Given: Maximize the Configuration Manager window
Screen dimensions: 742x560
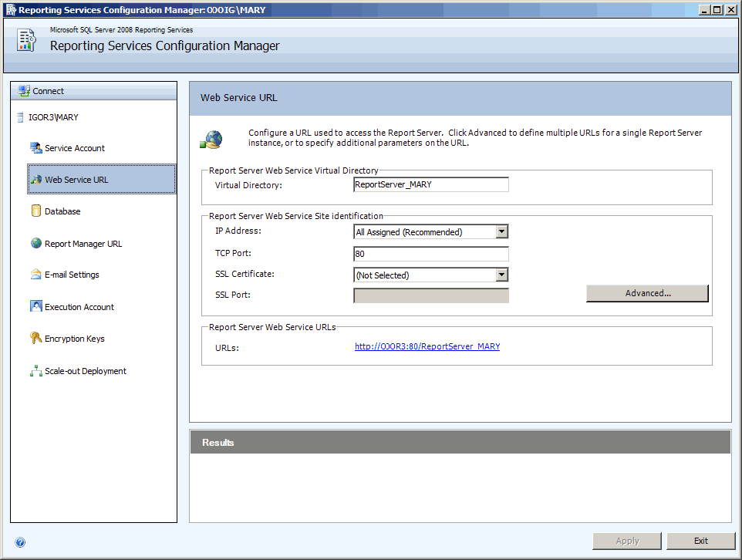Looking at the screenshot, I should (717, 9).
